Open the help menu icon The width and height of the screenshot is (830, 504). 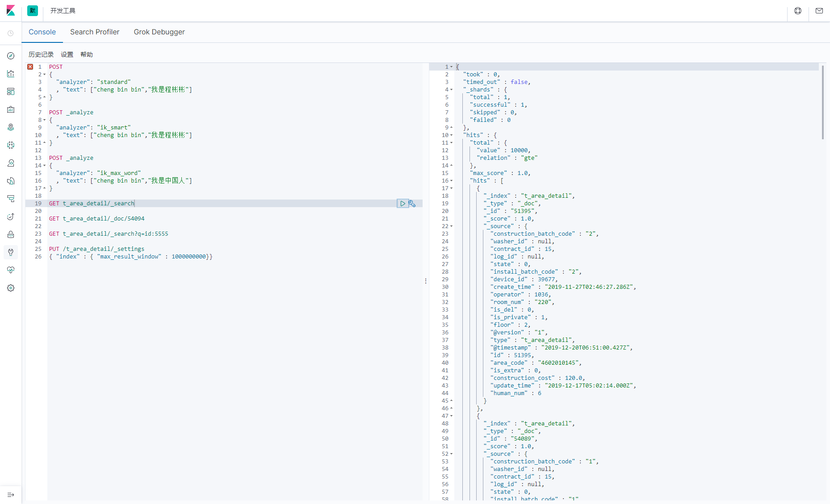click(x=798, y=11)
